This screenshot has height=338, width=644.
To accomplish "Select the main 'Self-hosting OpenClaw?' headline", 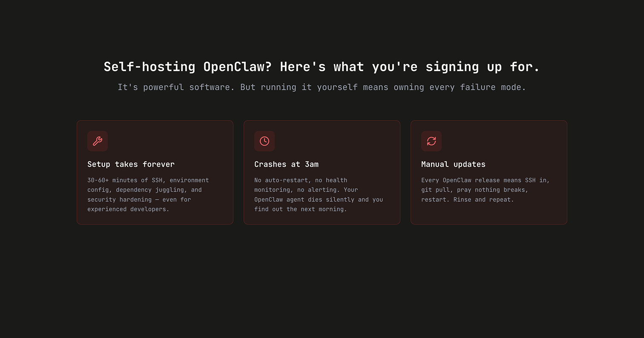I will 322,67.
